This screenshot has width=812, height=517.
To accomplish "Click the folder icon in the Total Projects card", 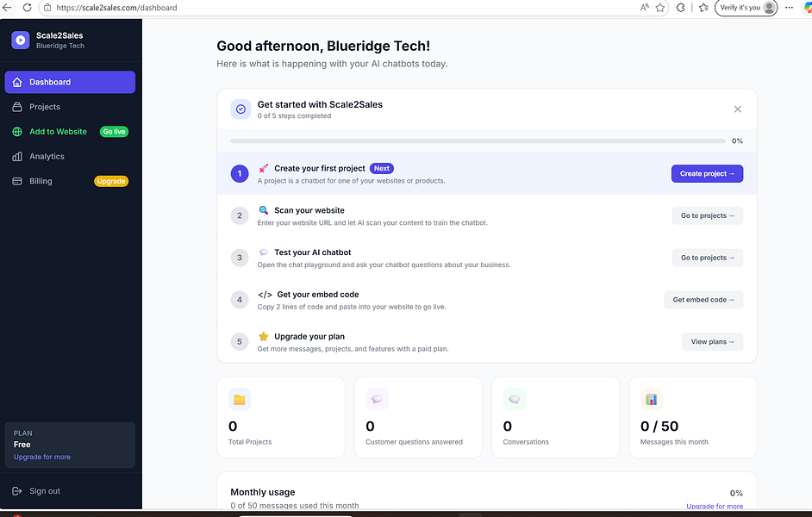I will pos(240,400).
